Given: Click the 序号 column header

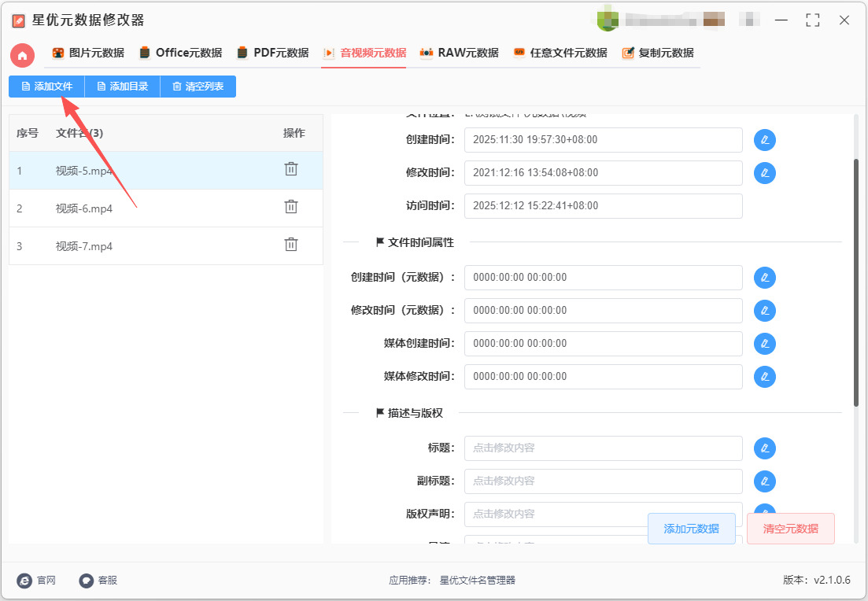Looking at the screenshot, I should tap(27, 134).
